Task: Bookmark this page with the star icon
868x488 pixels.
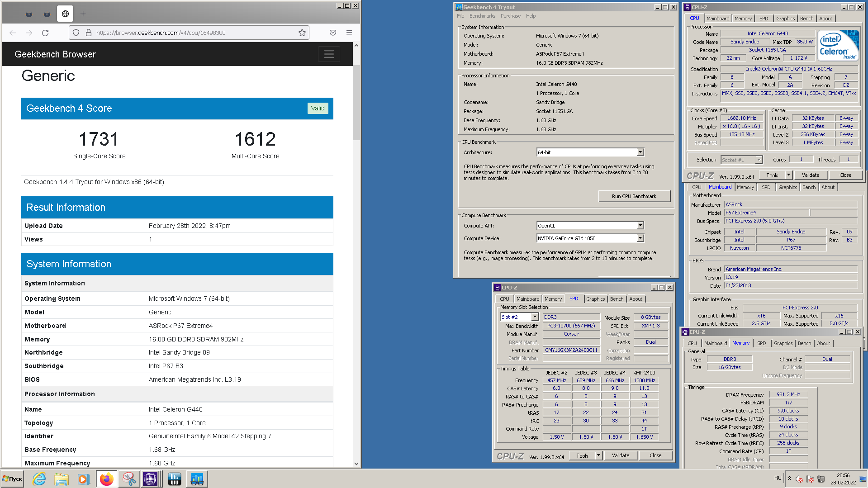Action: coord(302,33)
